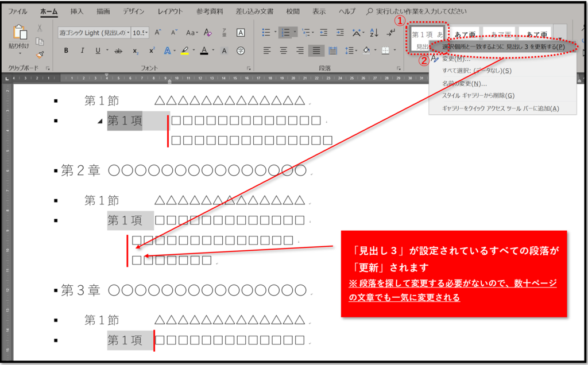Toggle bold formatting in the Font group
The width and height of the screenshot is (588, 365).
[67, 51]
